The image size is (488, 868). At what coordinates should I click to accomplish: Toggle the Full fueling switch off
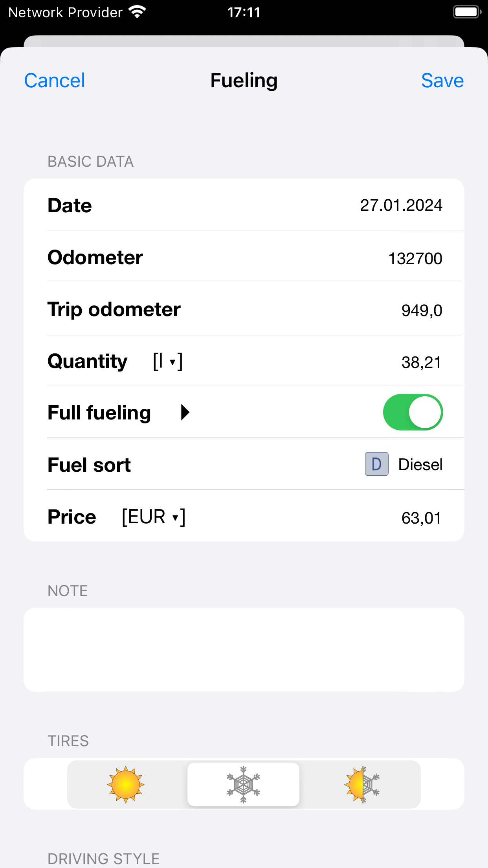[413, 412]
